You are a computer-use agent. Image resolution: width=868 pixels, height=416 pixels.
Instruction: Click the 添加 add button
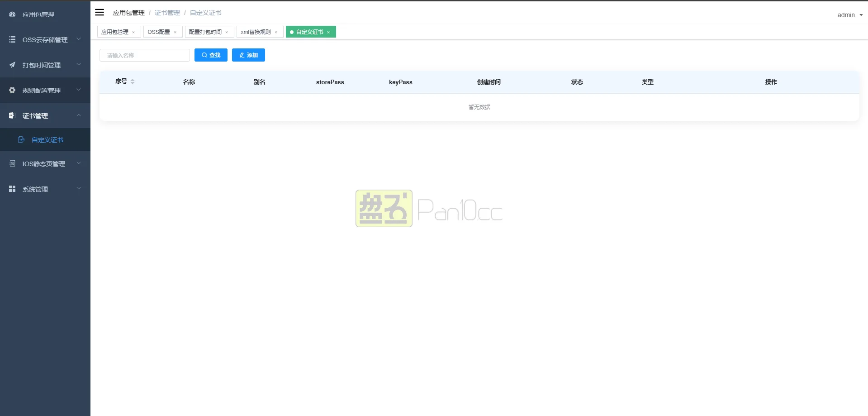[x=248, y=55]
